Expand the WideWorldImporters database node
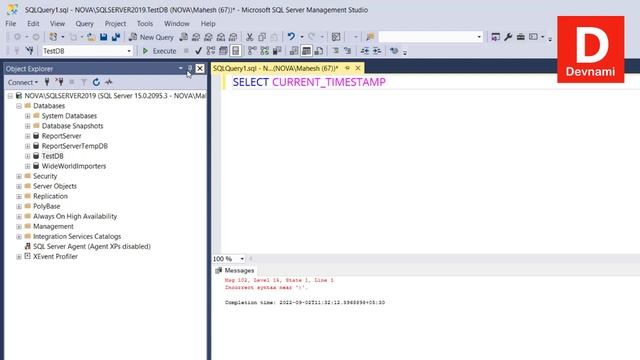The image size is (640, 360). [27, 166]
